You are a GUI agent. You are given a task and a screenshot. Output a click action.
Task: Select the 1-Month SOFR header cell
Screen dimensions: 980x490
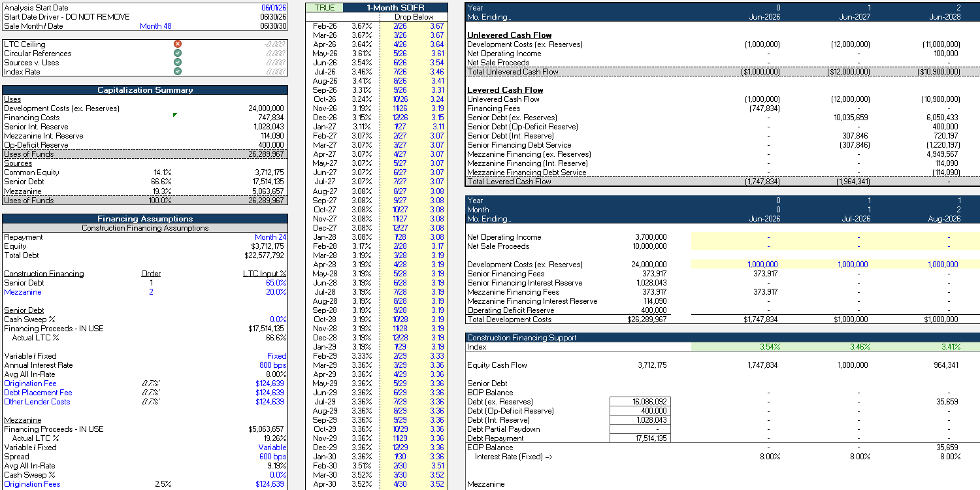[395, 8]
